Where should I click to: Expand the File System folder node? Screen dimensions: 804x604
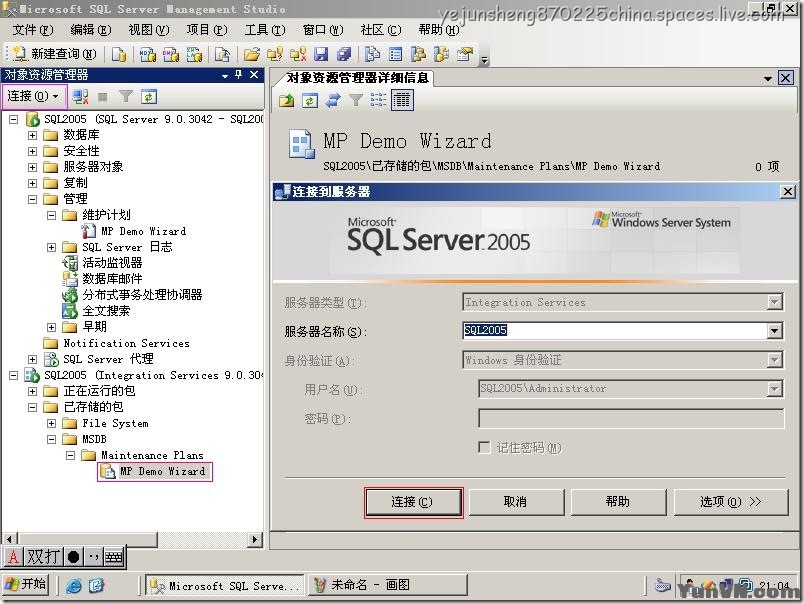point(51,423)
